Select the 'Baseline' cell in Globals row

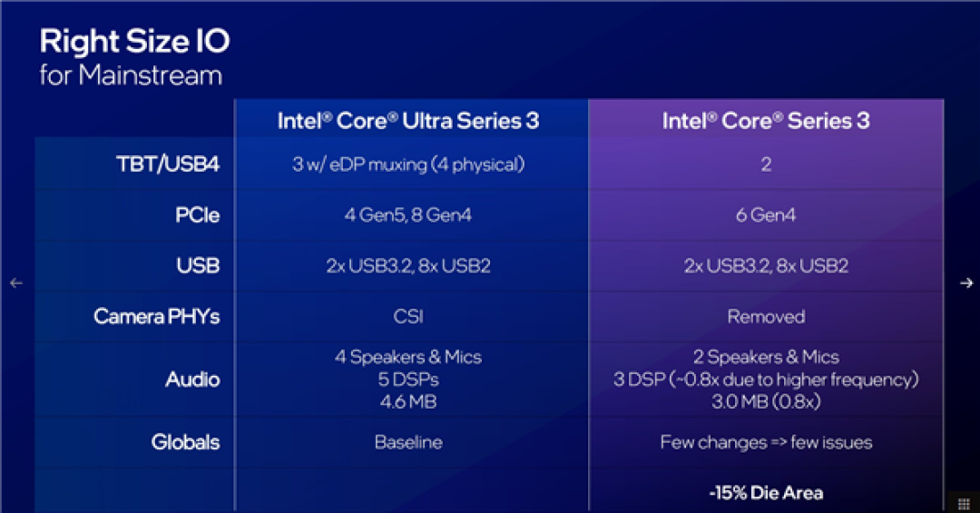(x=408, y=442)
